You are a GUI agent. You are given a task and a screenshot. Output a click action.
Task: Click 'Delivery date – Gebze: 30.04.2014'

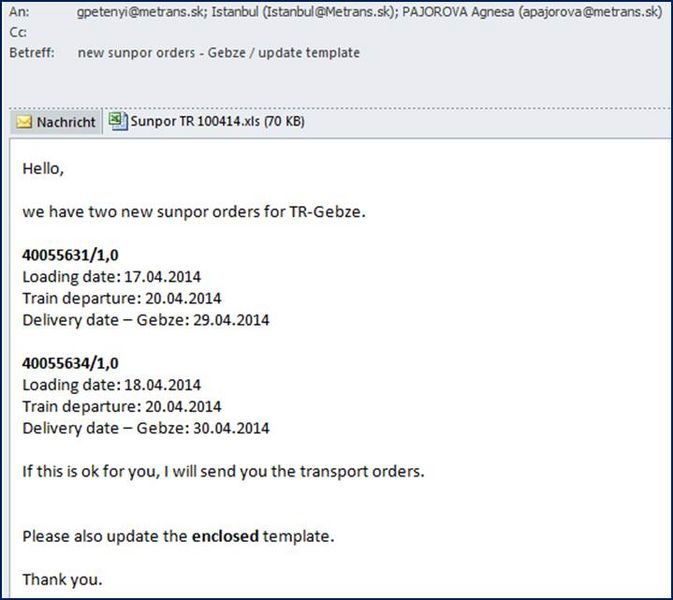pos(146,428)
